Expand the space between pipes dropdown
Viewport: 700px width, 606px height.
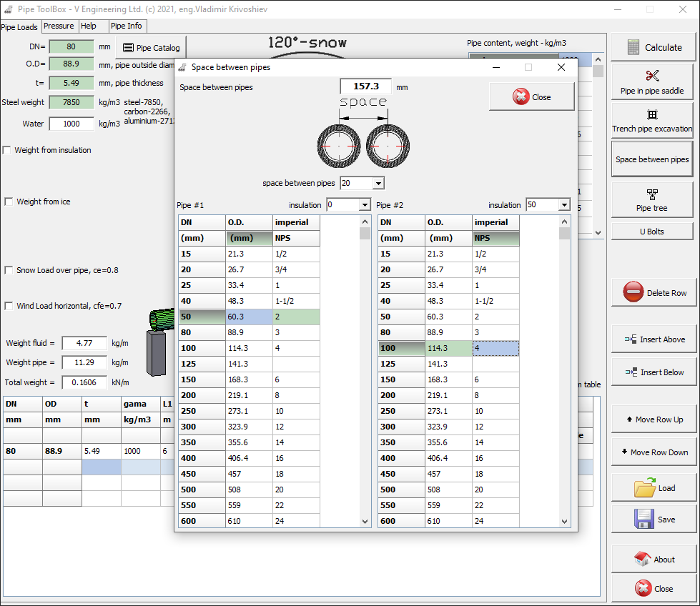click(x=378, y=184)
